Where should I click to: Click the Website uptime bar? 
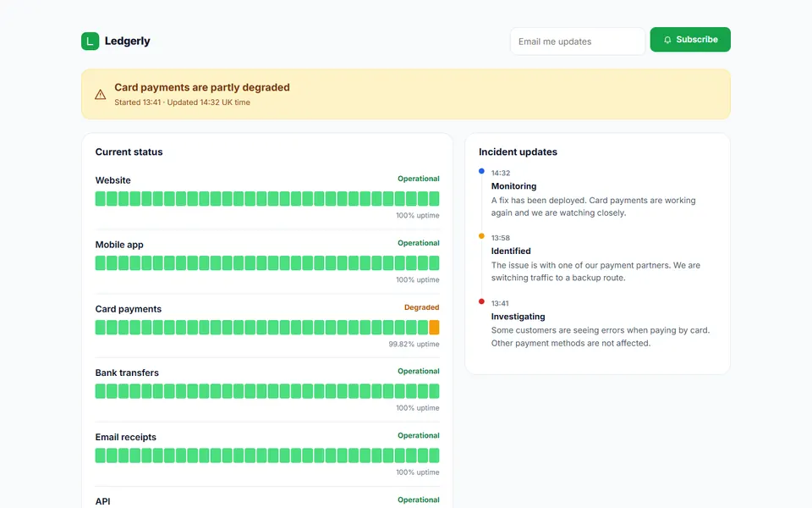coord(267,198)
